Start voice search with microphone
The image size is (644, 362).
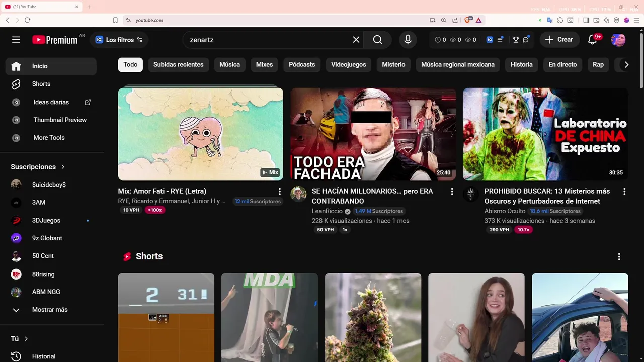408,40
